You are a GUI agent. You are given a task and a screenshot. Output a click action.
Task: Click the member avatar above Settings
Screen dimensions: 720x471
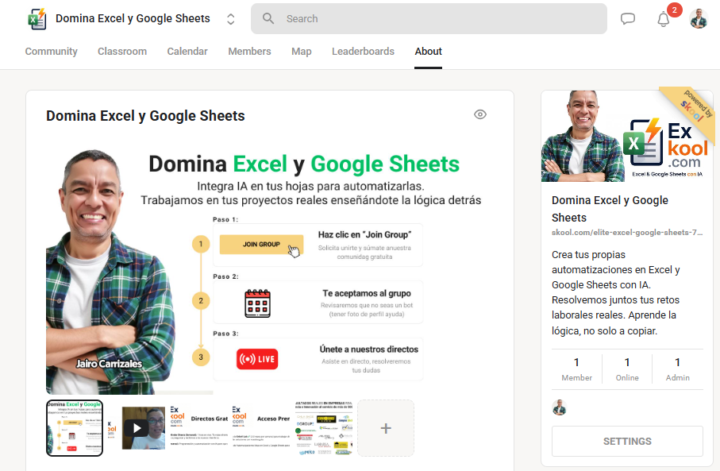[x=559, y=408]
